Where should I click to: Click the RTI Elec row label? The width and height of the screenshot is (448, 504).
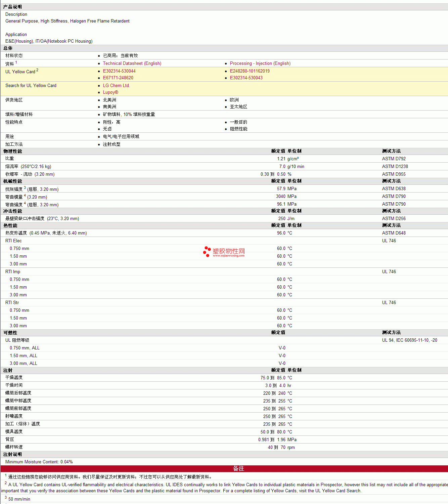pos(13,241)
